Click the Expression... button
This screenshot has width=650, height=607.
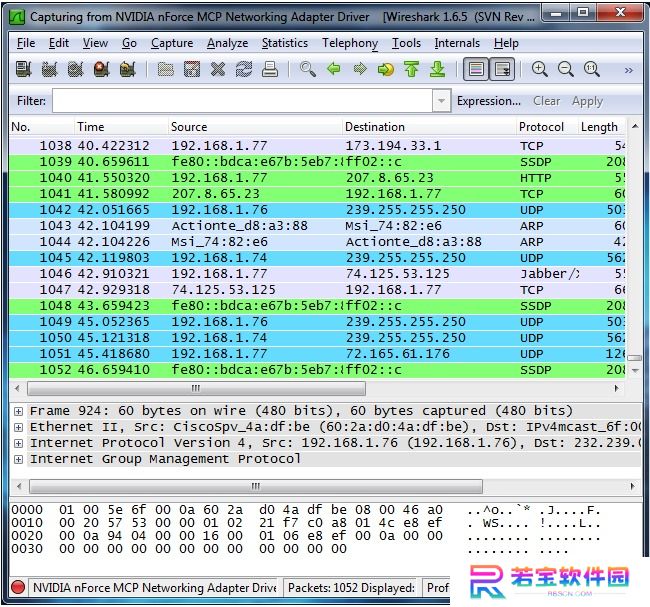[x=489, y=101]
